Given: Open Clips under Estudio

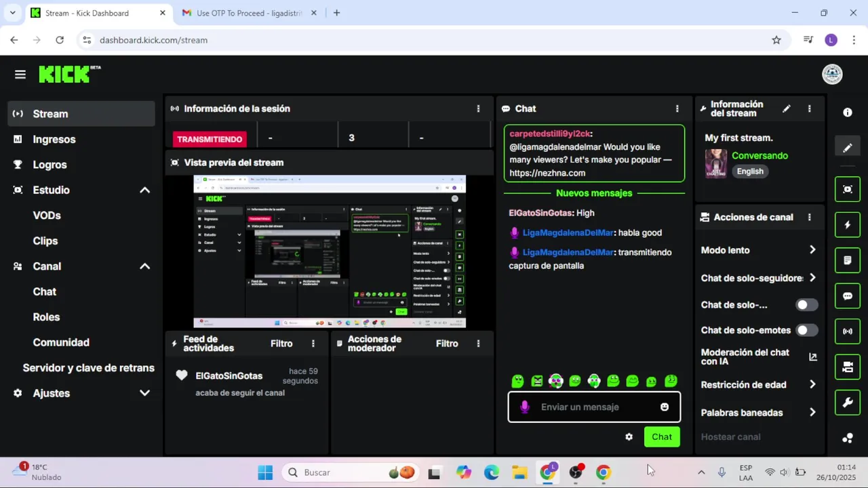Looking at the screenshot, I should click(45, 241).
